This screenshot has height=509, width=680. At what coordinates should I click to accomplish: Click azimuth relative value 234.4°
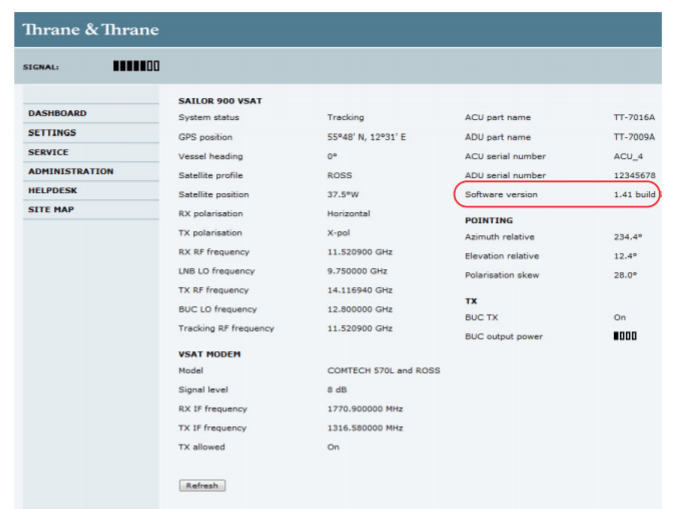tap(628, 237)
